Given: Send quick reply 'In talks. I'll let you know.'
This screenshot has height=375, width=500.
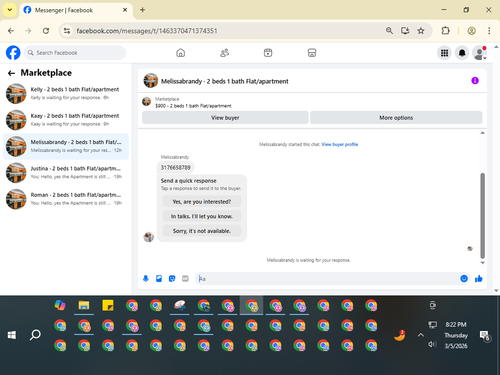Looking at the screenshot, I should coord(202,216).
